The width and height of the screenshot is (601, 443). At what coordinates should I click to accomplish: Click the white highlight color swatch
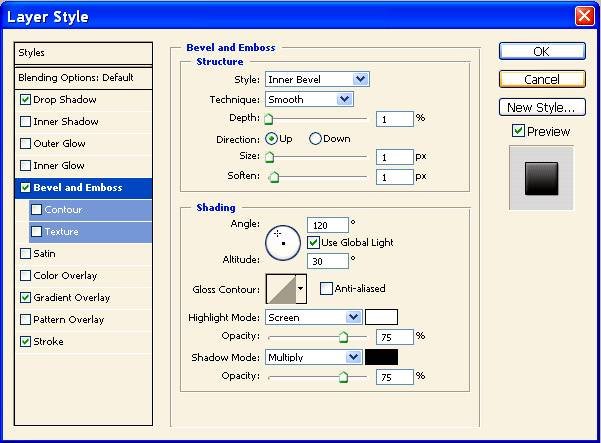click(x=381, y=317)
